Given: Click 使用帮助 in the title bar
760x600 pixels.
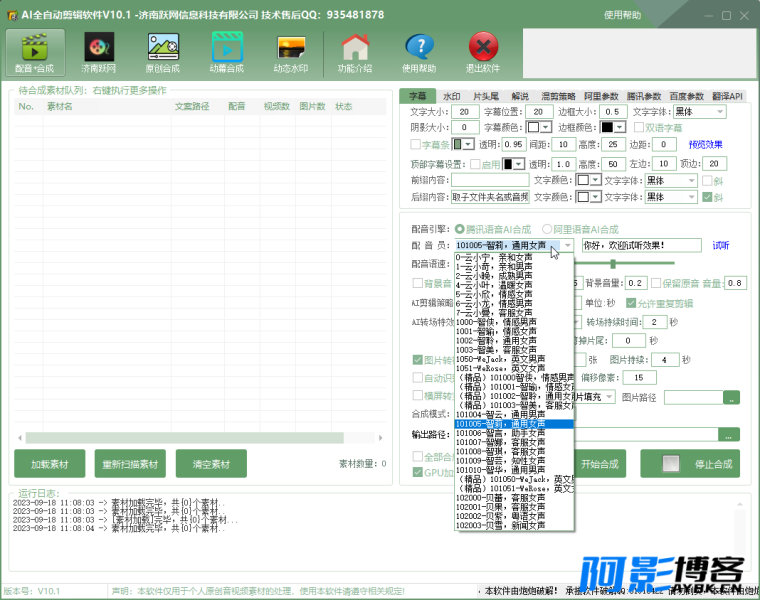Looking at the screenshot, I should tap(622, 15).
